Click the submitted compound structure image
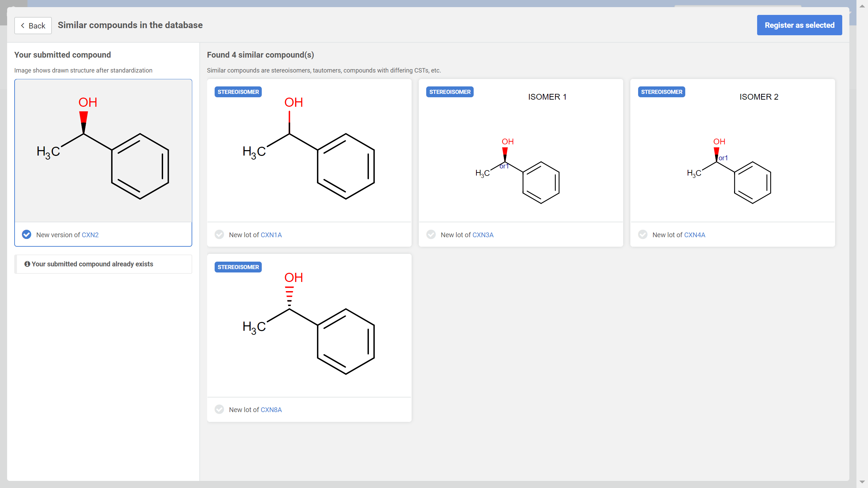Viewport: 868px width, 488px height. [103, 151]
